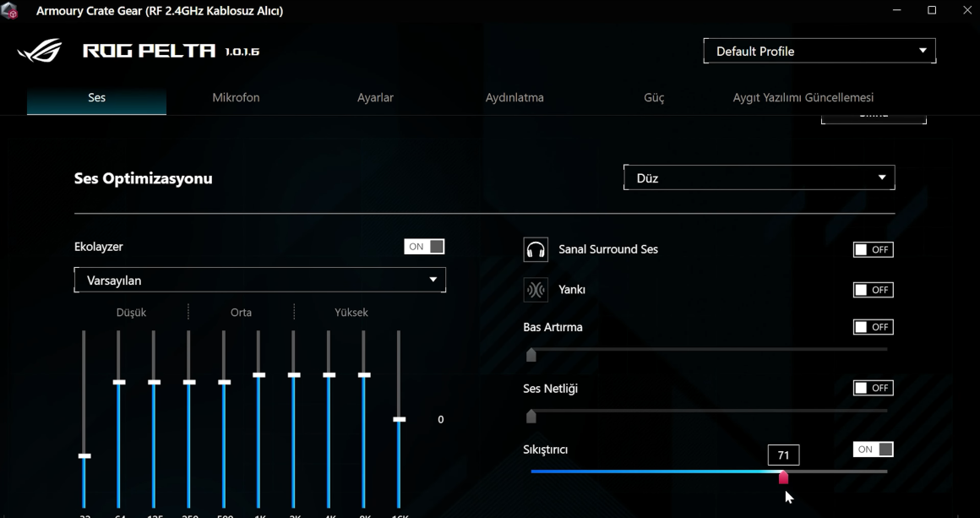980x518 pixels.
Task: Click the ROG eye logo
Action: 40,51
